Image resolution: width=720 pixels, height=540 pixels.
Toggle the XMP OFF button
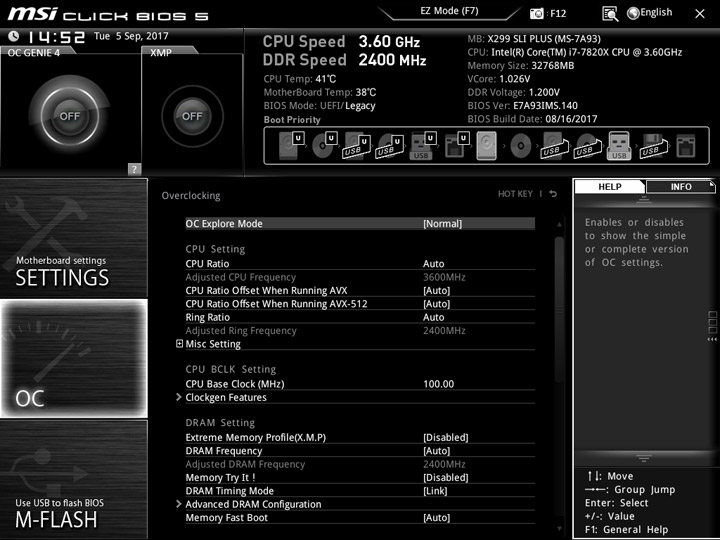click(x=192, y=116)
